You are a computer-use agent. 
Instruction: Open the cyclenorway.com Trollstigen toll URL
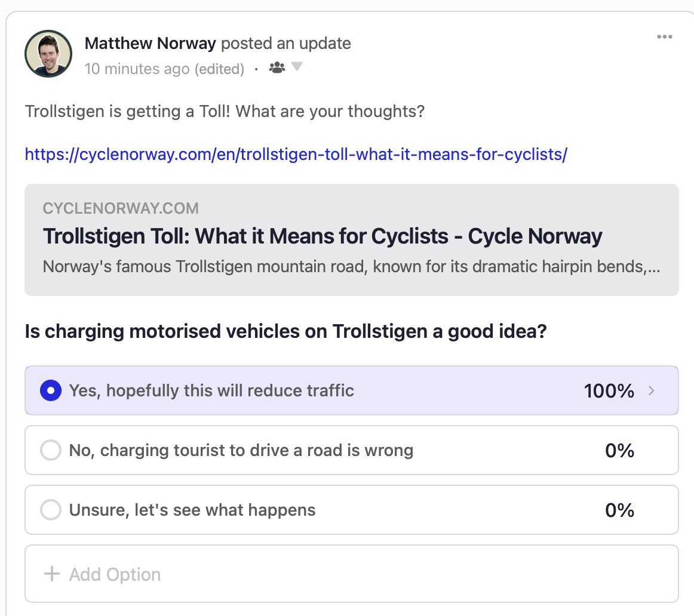tap(296, 155)
